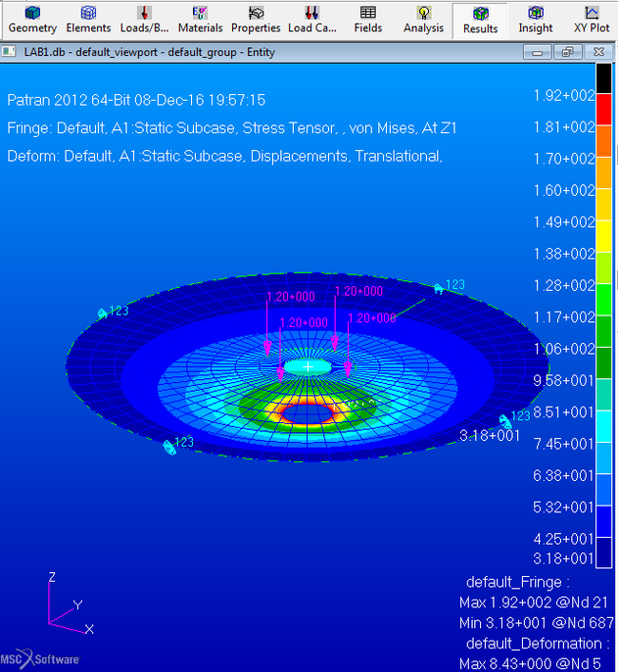Click the upper-left 123 constraint marker

[x=114, y=312]
